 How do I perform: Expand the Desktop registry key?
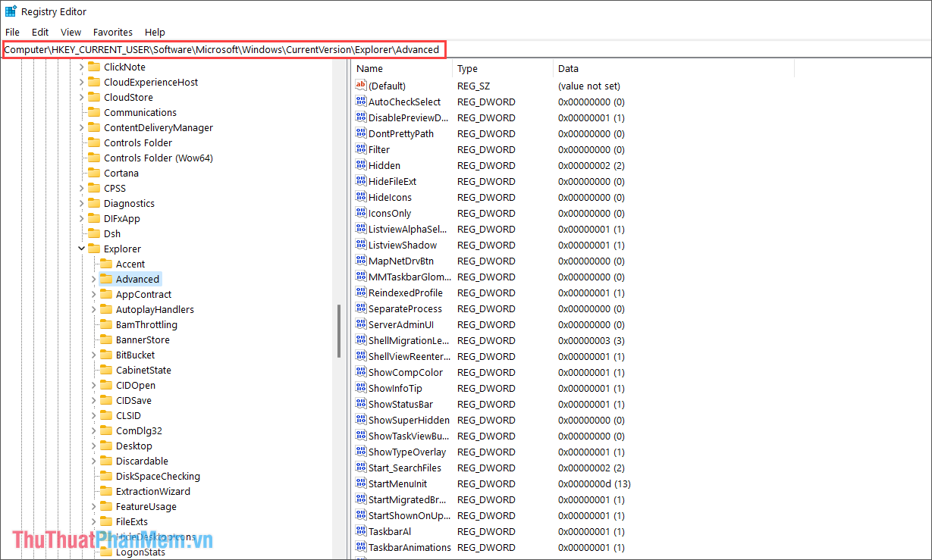point(93,446)
